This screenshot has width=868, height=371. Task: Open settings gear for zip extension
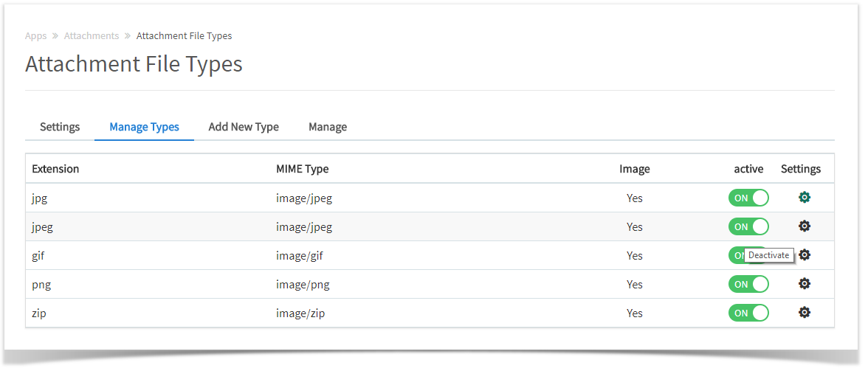point(805,313)
